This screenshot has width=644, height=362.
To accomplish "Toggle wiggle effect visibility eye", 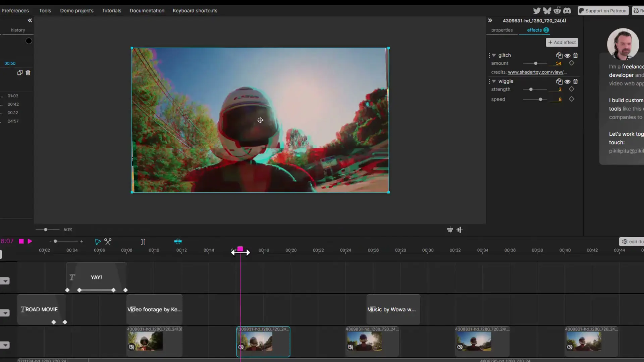I will [x=567, y=81].
